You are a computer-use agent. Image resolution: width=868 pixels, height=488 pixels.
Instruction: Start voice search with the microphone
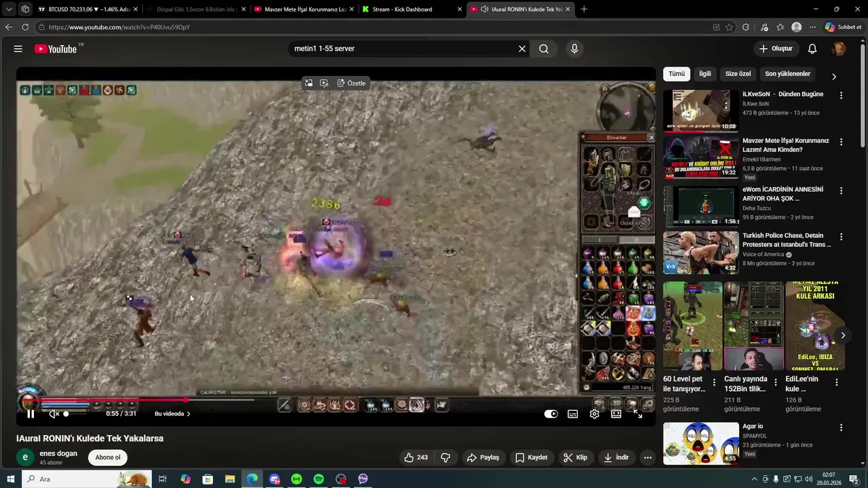574,49
